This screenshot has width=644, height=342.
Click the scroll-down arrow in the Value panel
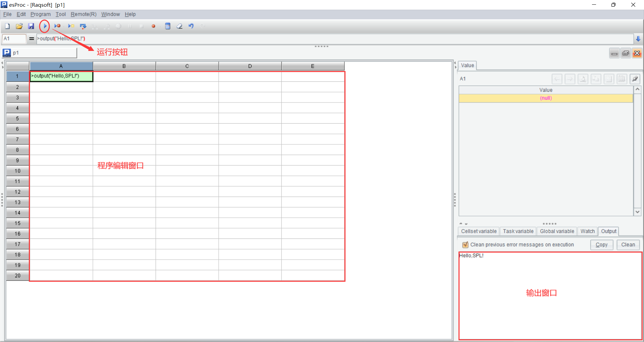(x=637, y=212)
